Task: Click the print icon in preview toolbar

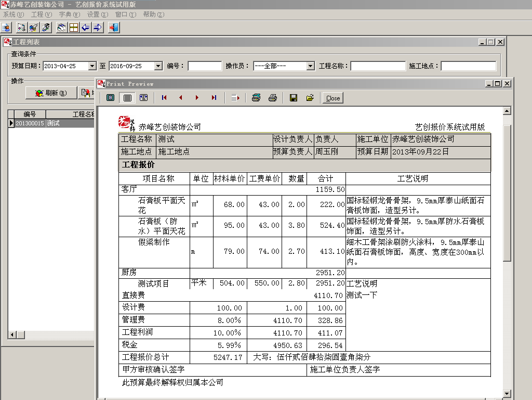Action: [272, 98]
